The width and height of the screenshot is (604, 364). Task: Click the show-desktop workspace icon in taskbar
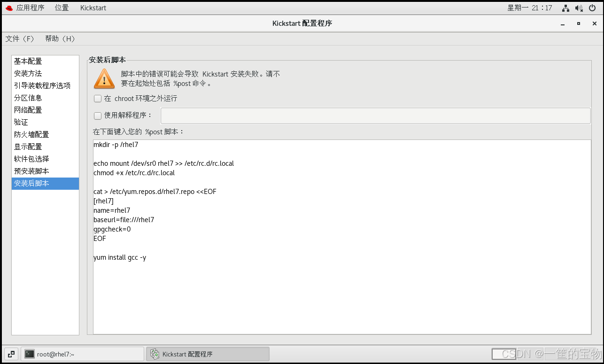pyautogui.click(x=11, y=354)
